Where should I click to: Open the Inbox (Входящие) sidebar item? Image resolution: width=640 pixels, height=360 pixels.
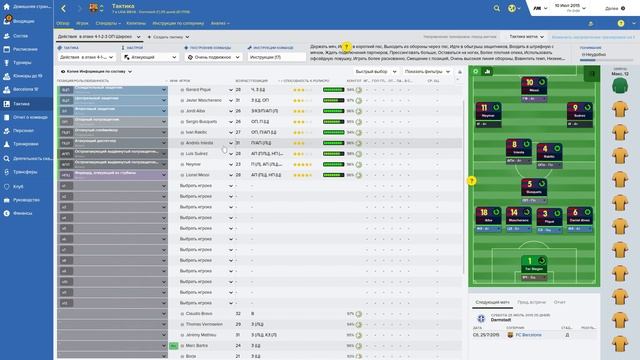(x=24, y=21)
